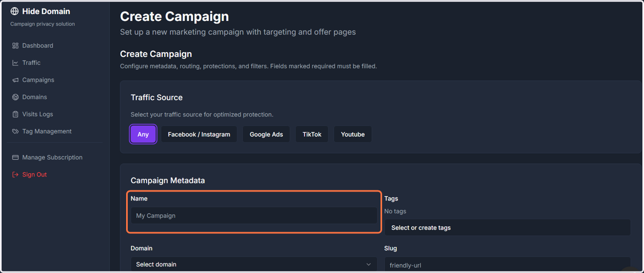Click the Tag Management tag icon
The height and width of the screenshot is (273, 644).
pos(15,131)
